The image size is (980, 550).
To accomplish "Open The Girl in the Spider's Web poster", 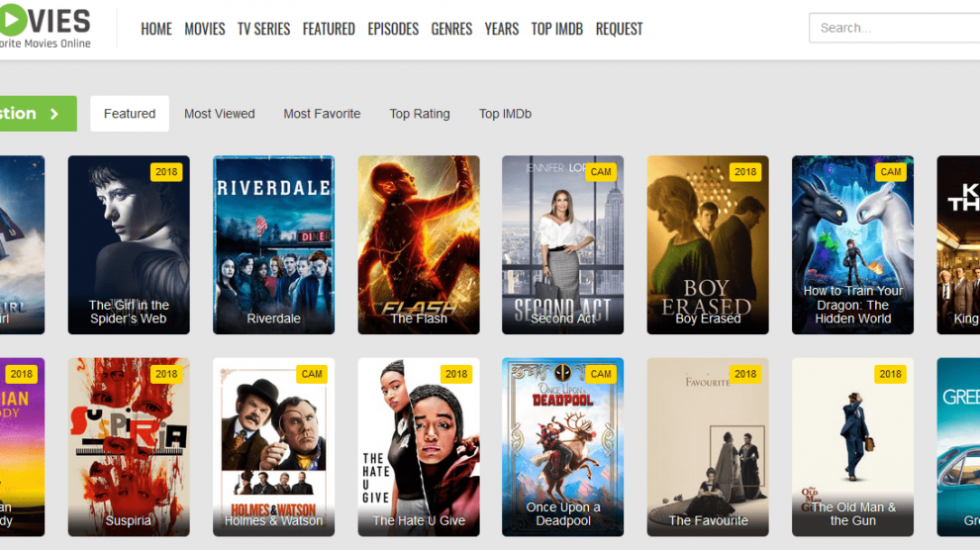I will pos(129,244).
